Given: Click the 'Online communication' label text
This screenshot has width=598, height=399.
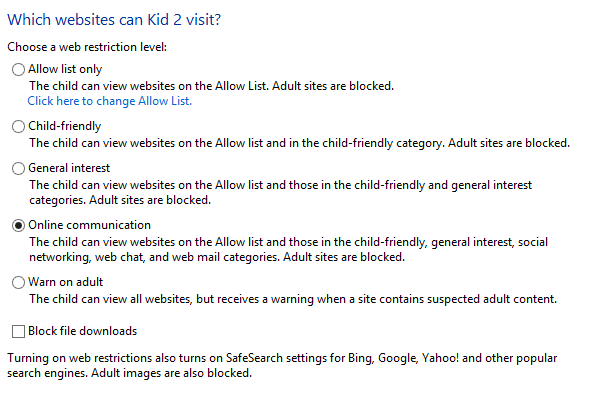Looking at the screenshot, I should coord(90,225).
